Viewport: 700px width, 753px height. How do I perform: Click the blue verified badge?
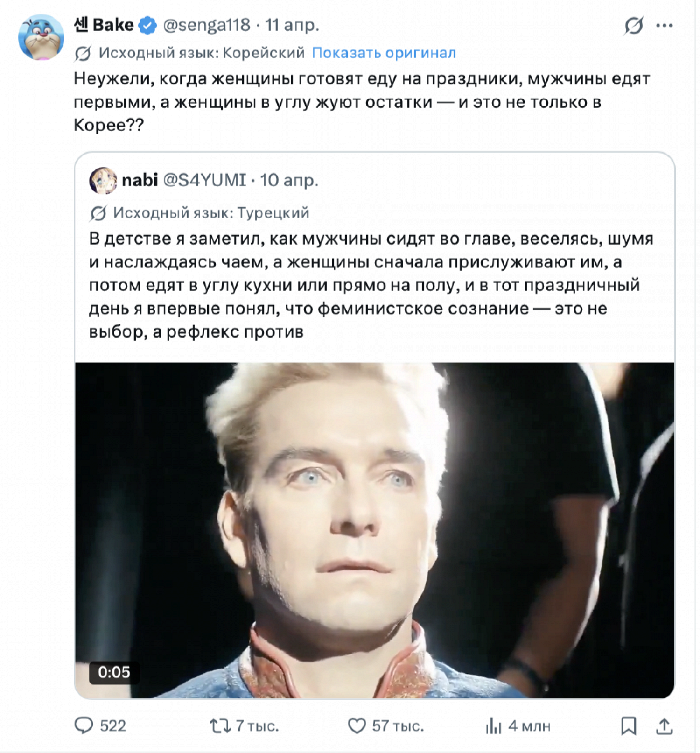point(148,25)
